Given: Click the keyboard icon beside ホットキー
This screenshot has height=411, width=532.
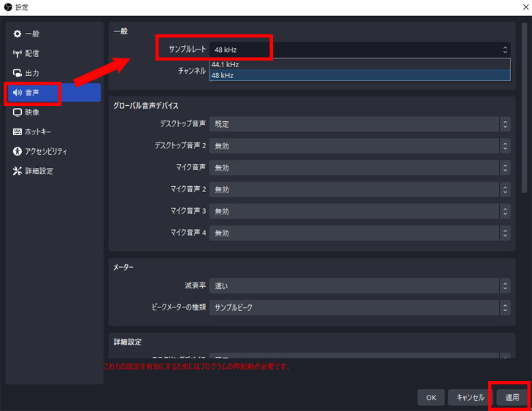Looking at the screenshot, I should point(18,131).
